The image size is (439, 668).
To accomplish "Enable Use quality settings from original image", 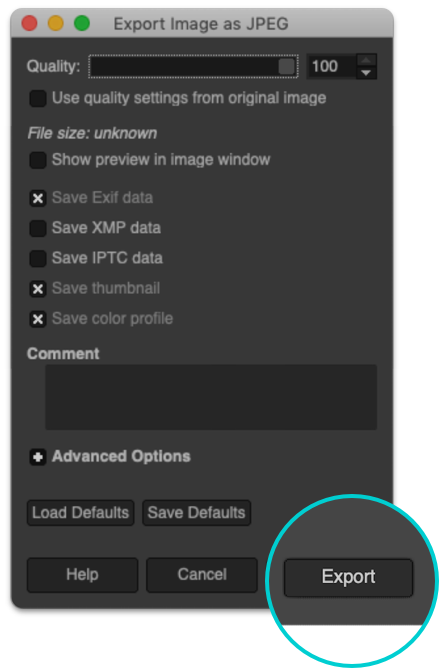I will [38, 98].
